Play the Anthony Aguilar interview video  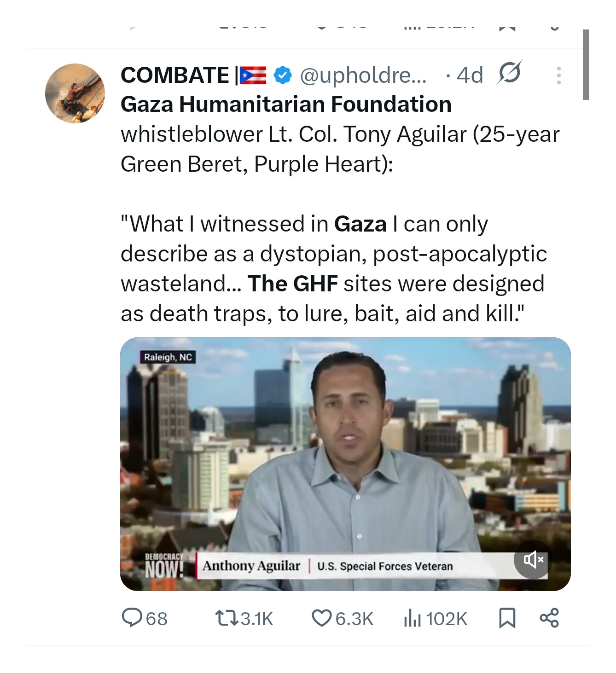345,460
